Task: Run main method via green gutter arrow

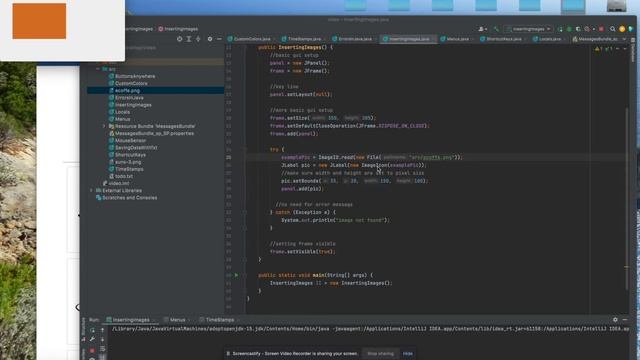Action: (x=236, y=275)
